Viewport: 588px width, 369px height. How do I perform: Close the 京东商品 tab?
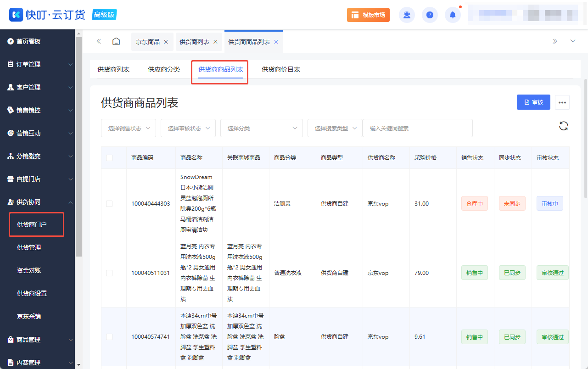tap(166, 42)
